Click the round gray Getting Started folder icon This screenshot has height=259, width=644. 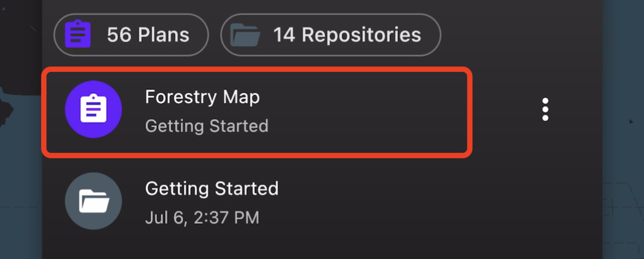click(93, 201)
